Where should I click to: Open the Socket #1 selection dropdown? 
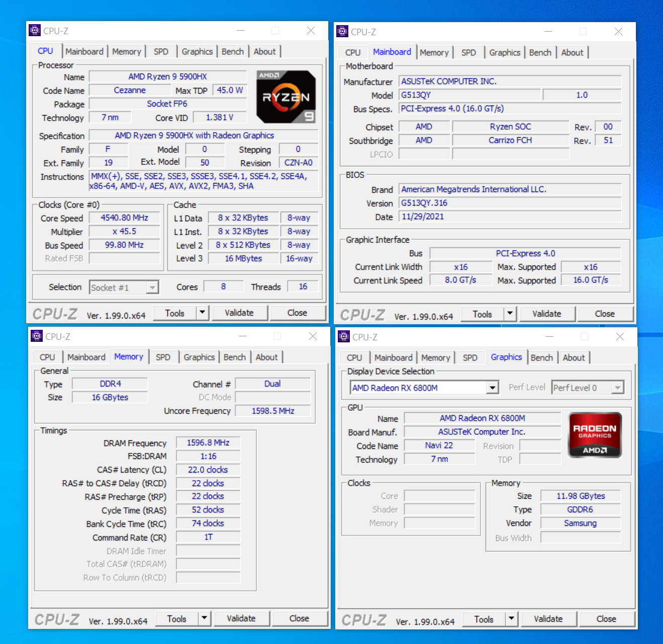tap(152, 287)
